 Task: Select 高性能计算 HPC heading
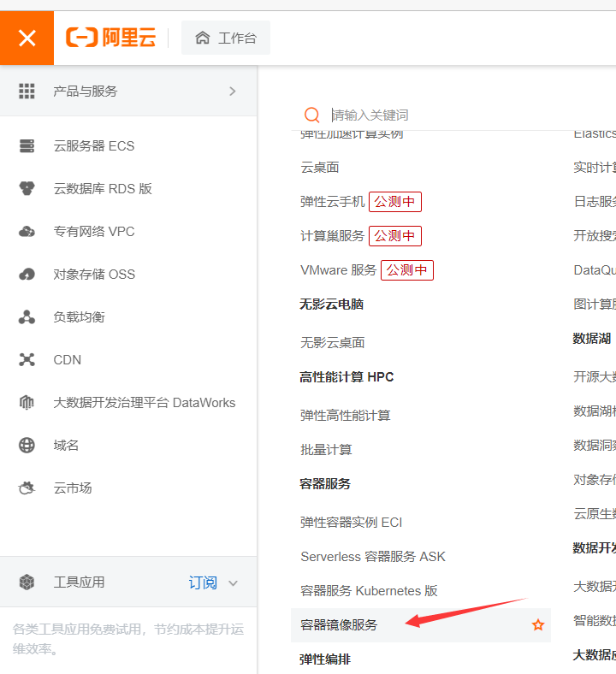click(346, 377)
